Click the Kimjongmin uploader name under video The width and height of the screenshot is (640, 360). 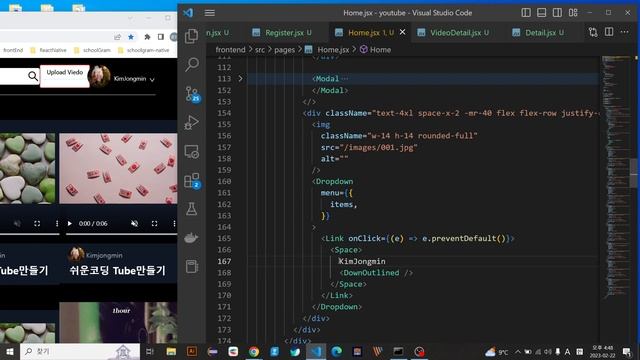click(104, 255)
